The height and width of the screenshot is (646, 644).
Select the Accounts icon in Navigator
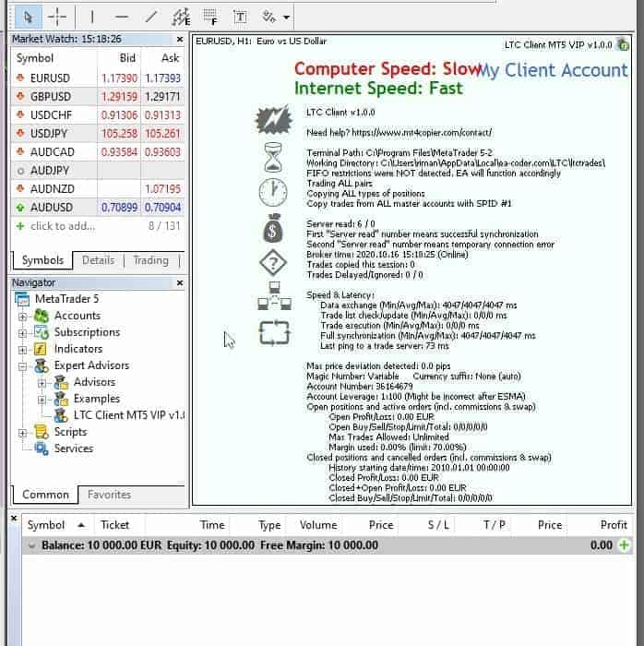tap(42, 316)
